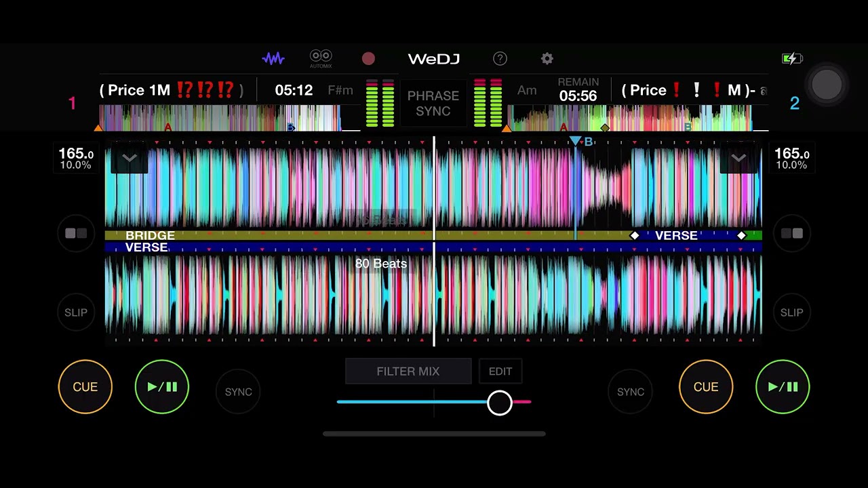Viewport: 868px width, 488px height.
Task: Select the deck 2 track title
Action: [x=694, y=90]
